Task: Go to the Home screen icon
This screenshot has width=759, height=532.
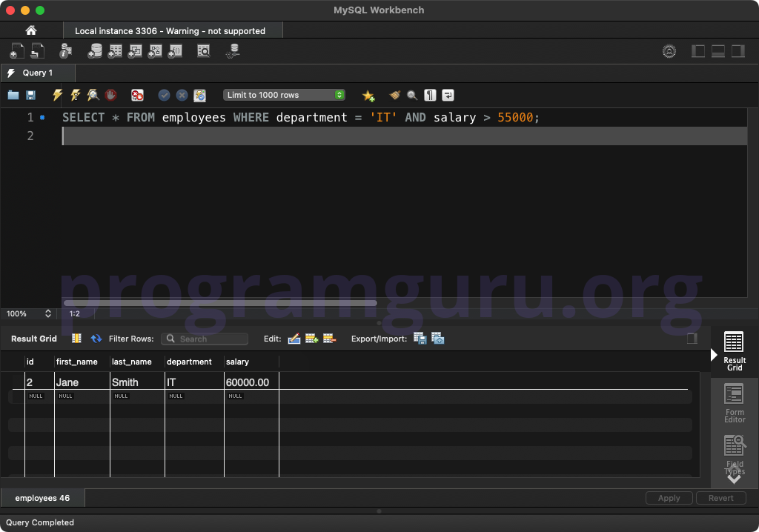Action: tap(31, 30)
